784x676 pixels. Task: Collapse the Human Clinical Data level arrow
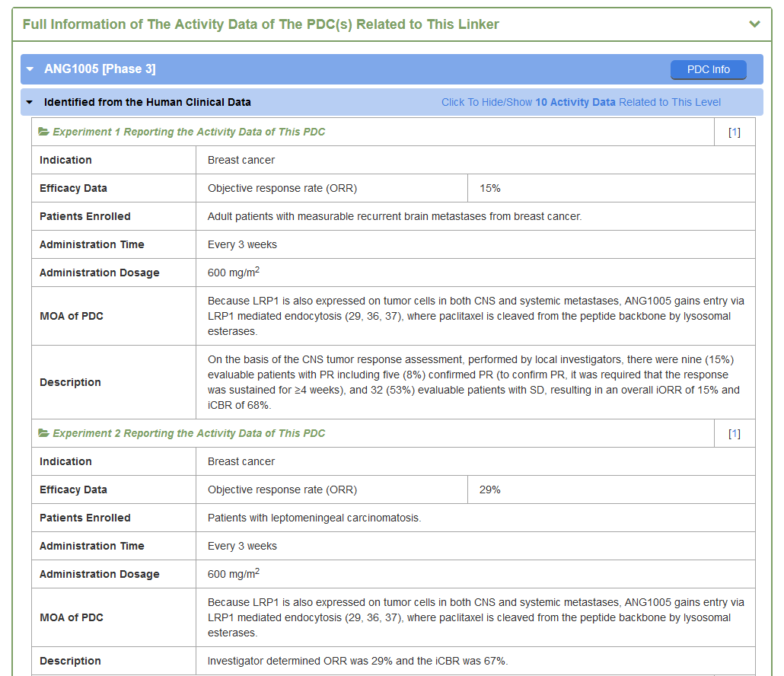pos(30,102)
